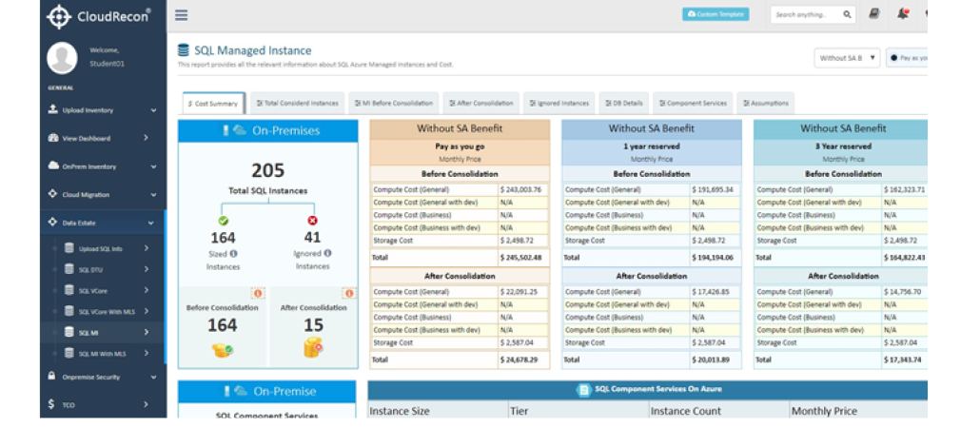
Task: Expand Cloud Migration menu
Action: tap(103, 195)
